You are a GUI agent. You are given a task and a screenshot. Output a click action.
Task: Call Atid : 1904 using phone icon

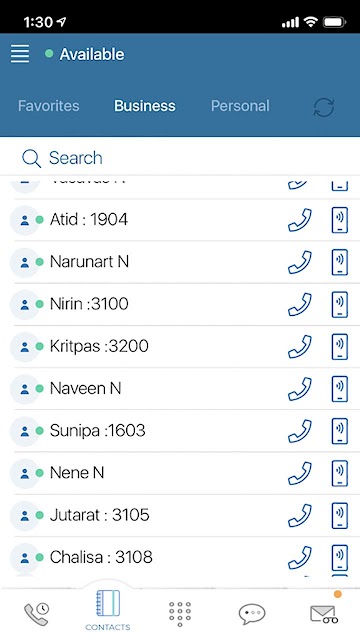coord(300,220)
